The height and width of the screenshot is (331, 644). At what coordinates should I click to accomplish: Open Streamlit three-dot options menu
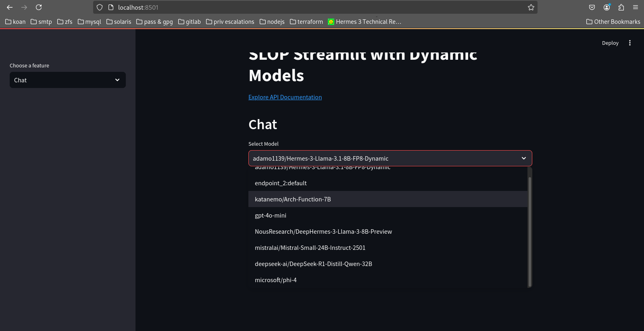coord(629,43)
